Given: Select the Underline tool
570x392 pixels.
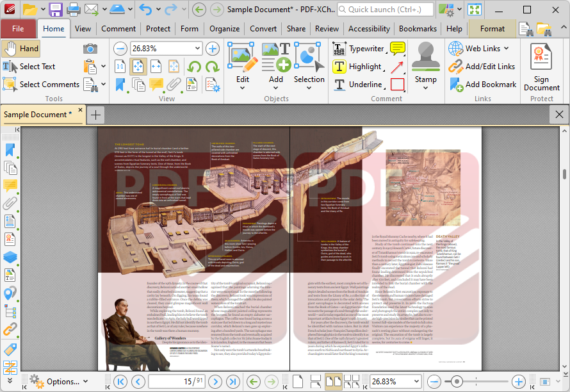Looking at the screenshot, I should 358,85.
